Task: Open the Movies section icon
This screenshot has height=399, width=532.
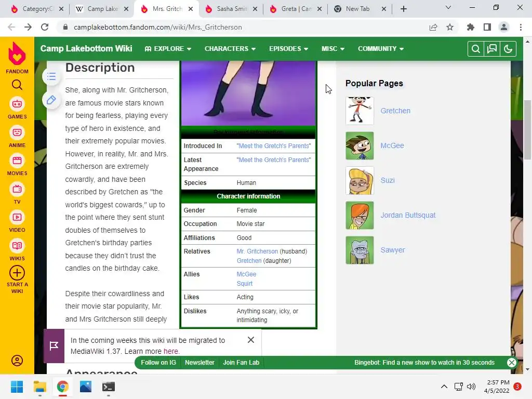Action: point(17,161)
